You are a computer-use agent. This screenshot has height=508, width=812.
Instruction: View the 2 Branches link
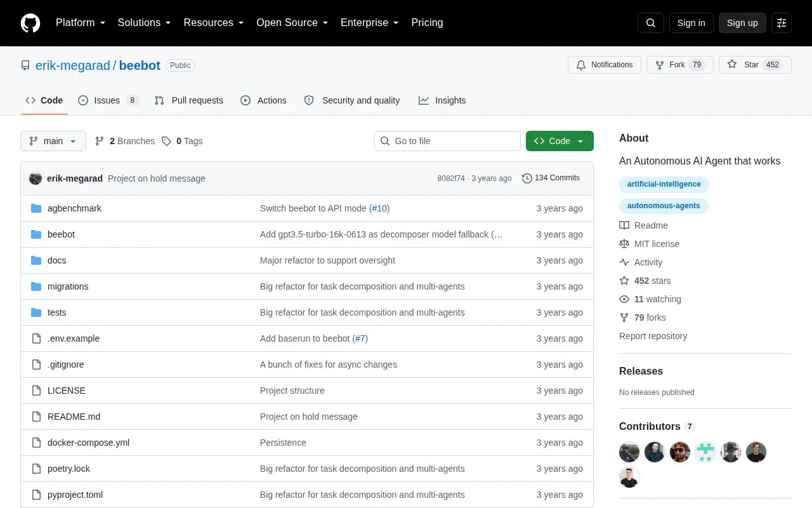coord(125,141)
